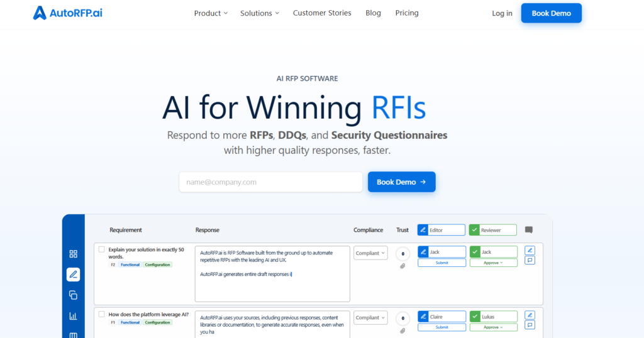
Task: Click the attachment paperclip in 'How does the platform' row
Action: point(402,330)
